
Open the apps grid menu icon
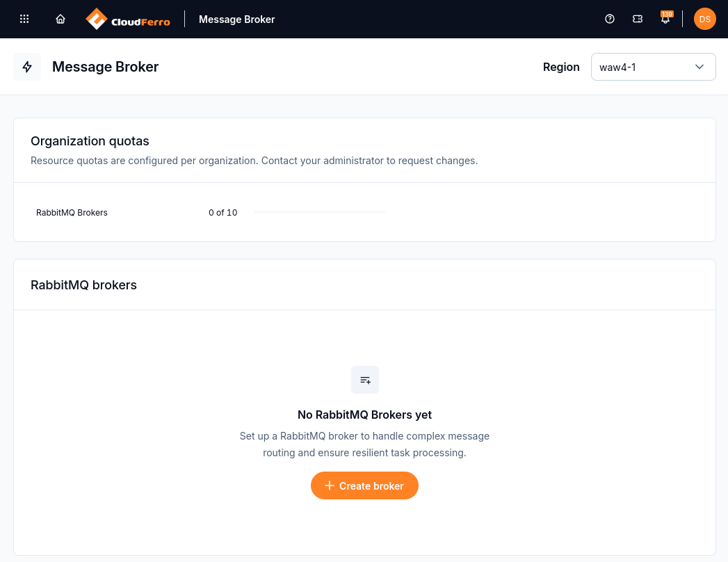(24, 19)
